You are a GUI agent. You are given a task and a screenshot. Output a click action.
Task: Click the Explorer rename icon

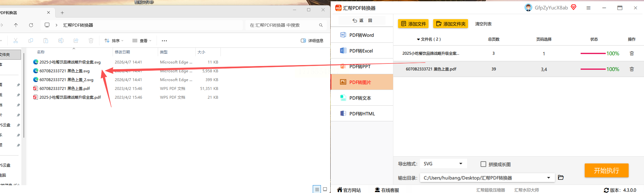point(61,41)
